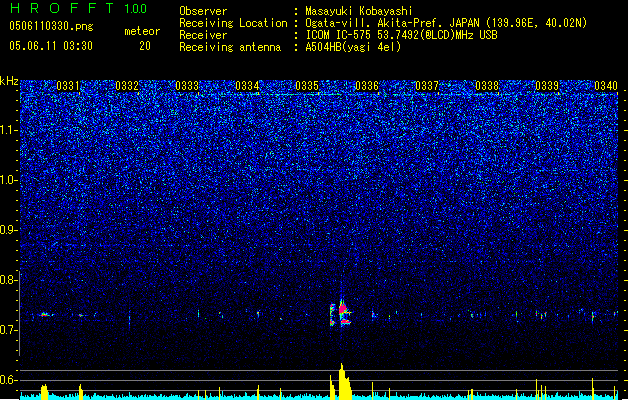Click the timestamp 05.06.11 03:30
629x400 pixels.
click(51, 46)
